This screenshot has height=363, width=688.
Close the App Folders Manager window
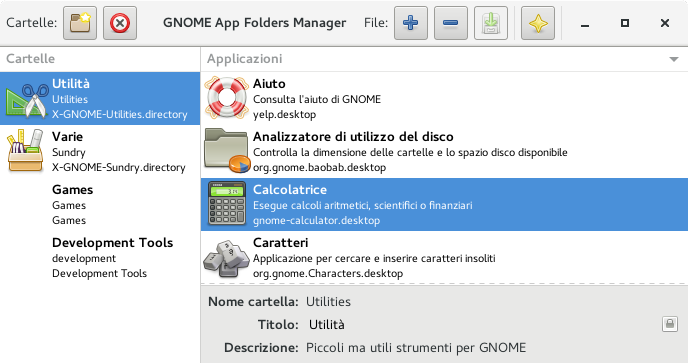665,23
